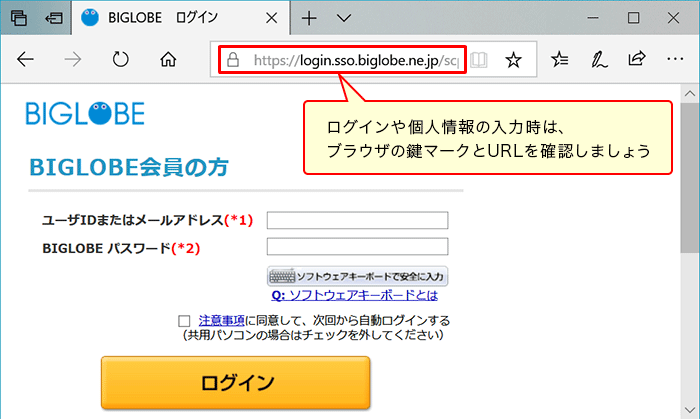Viewport: 700px width, 419px height.
Task: Maximize the browser window
Action: [x=633, y=18]
